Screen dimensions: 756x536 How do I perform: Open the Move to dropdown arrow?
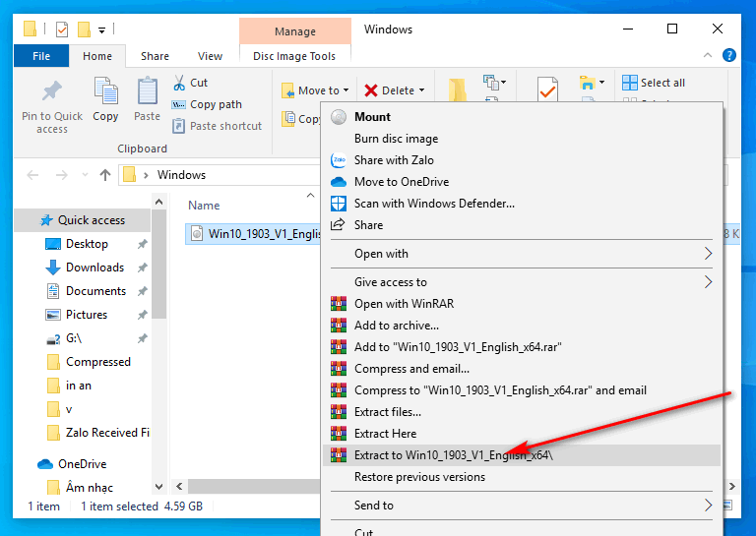tap(346, 90)
